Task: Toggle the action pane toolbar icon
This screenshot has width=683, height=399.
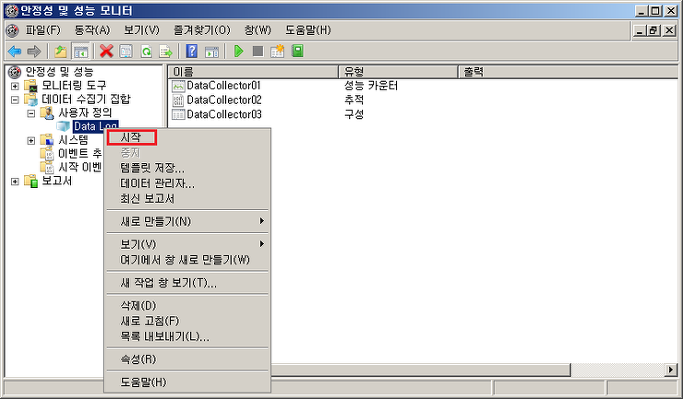Action: 212,51
